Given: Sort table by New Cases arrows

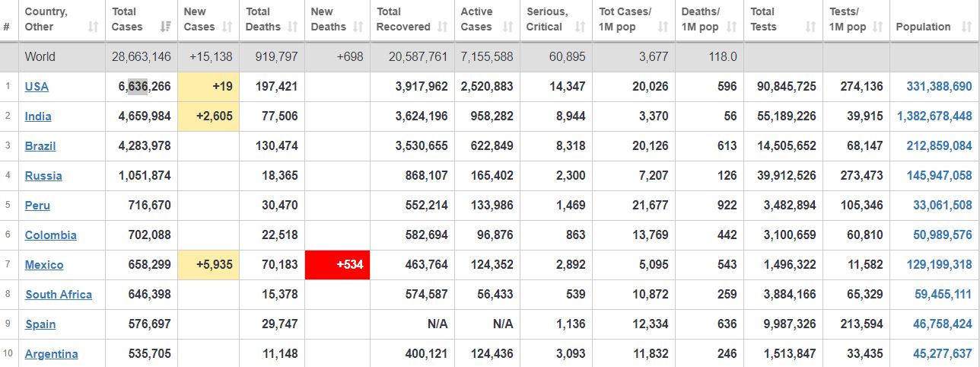Looking at the screenshot, I should 228,27.
